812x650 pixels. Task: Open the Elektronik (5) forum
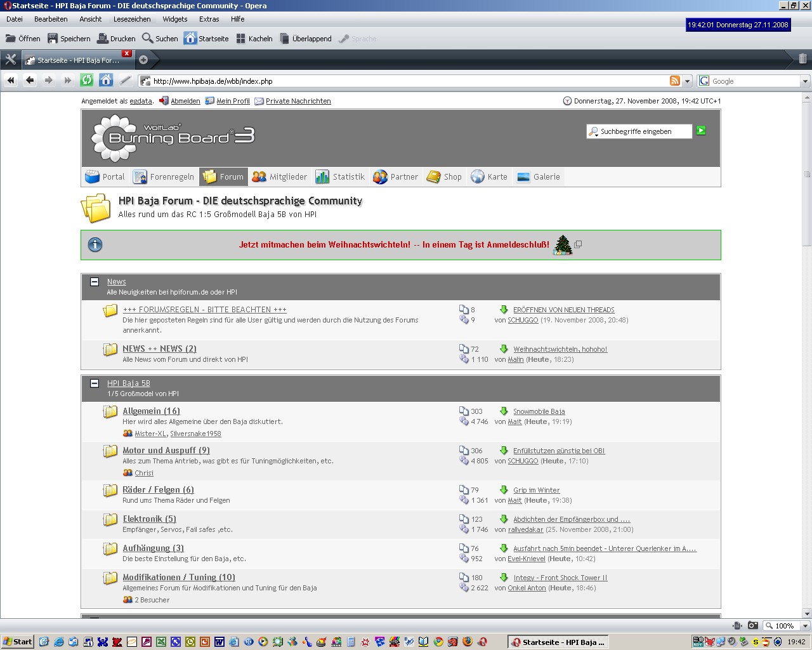(149, 519)
